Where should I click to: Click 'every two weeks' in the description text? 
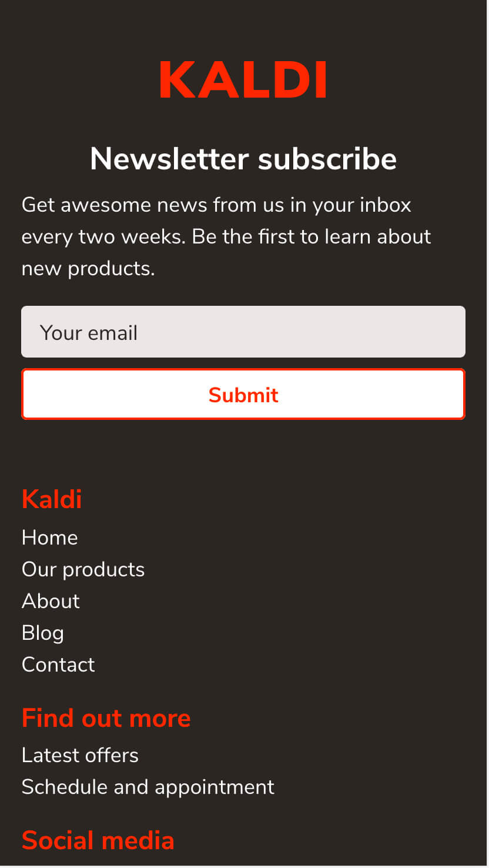tap(103, 237)
